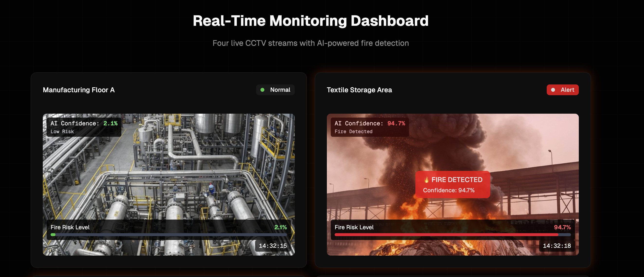Click the green Normal status dot
The width and height of the screenshot is (644, 277).
(x=262, y=90)
